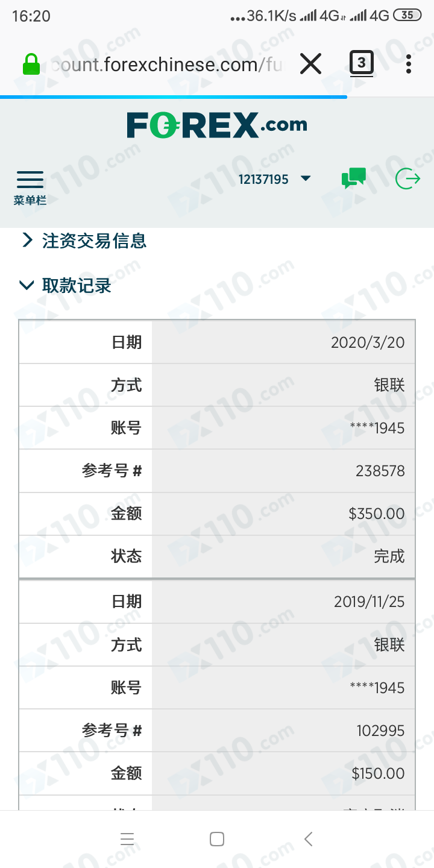
Task: Select the $350.00 amount cell
Action: point(283,514)
